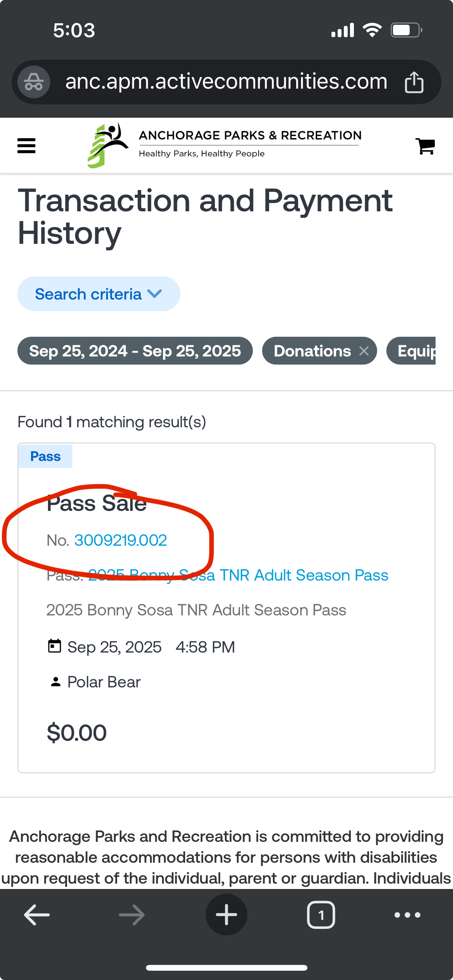Go forward with the forward arrow

(x=132, y=915)
